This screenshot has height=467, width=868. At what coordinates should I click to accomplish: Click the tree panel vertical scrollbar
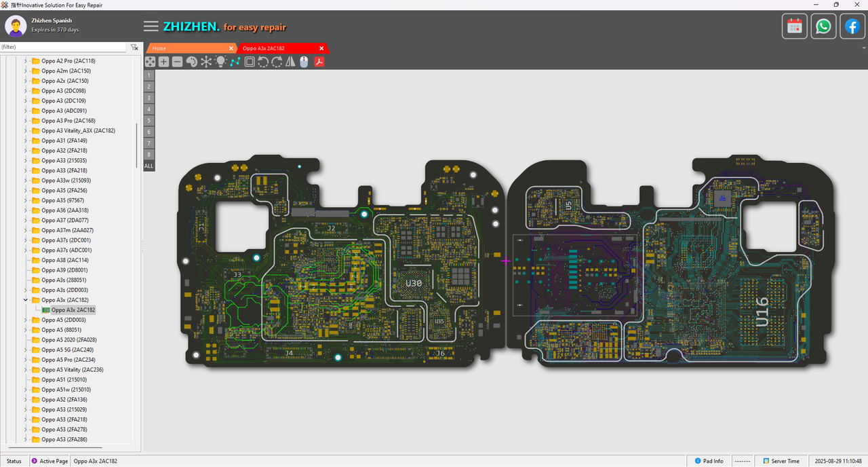[138, 146]
